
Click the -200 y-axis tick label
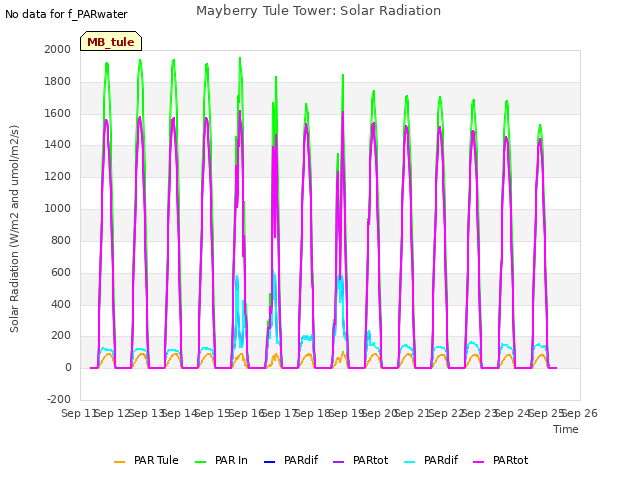pyautogui.click(x=59, y=399)
